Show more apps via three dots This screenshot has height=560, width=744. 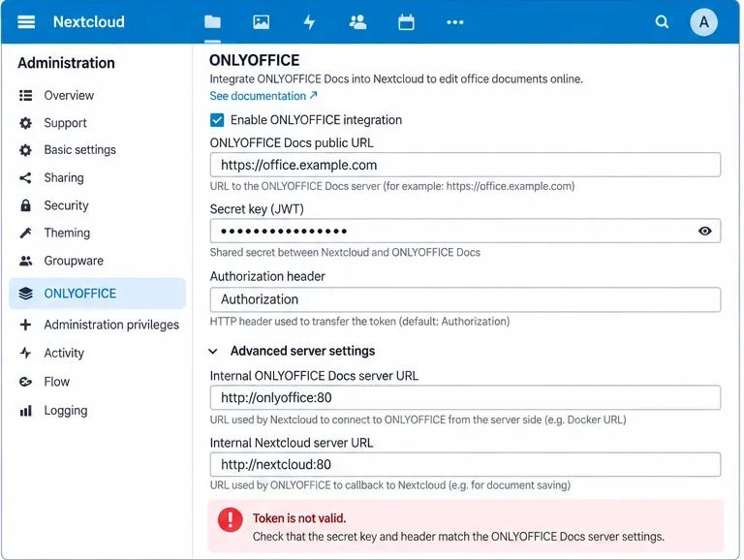tap(455, 22)
